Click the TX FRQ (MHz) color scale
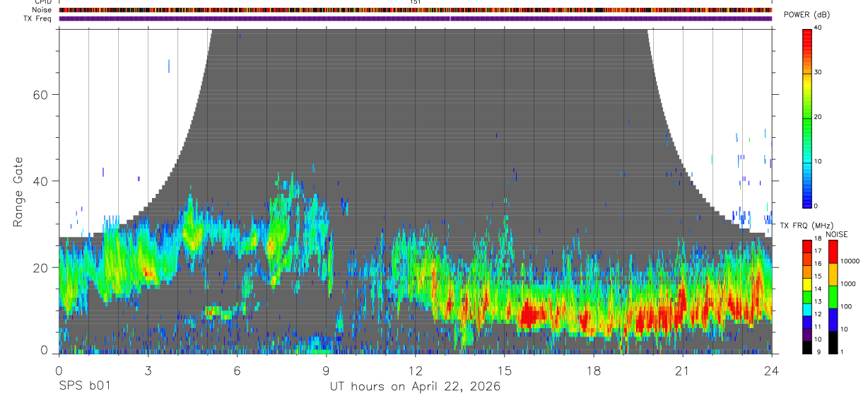Screen dimensions: 868x401 tap(807, 297)
